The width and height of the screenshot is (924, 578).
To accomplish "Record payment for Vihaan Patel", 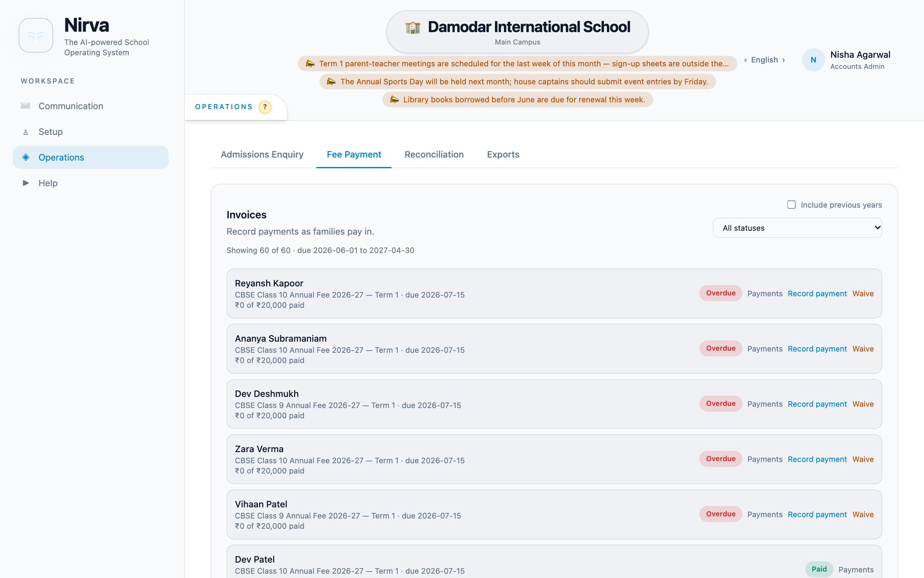I will click(817, 515).
